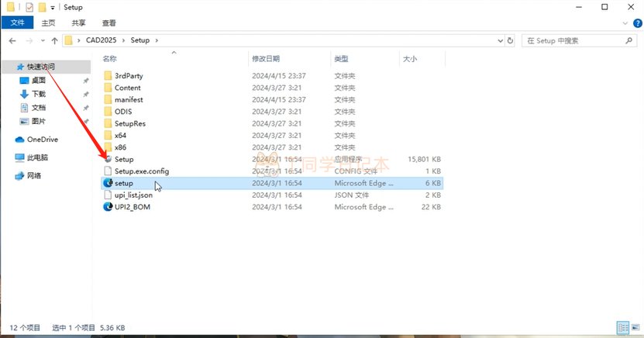Open the 文件 ribbon tab
The height and width of the screenshot is (338, 644).
17,22
